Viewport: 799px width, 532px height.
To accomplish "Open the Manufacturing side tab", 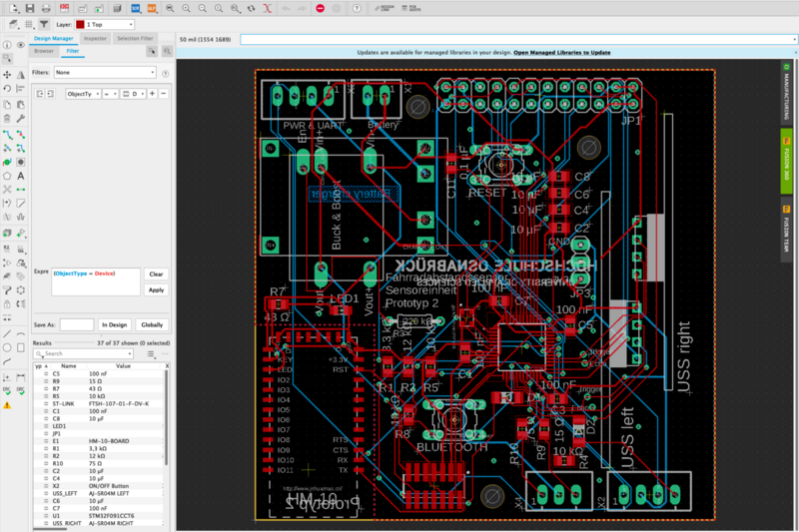I will tap(786, 92).
